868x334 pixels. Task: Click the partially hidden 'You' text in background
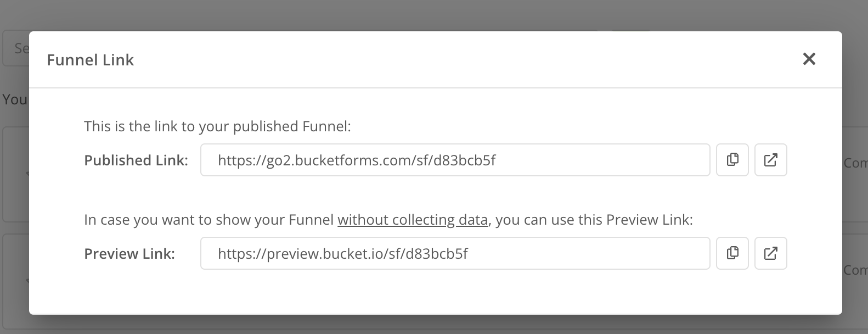(x=14, y=99)
